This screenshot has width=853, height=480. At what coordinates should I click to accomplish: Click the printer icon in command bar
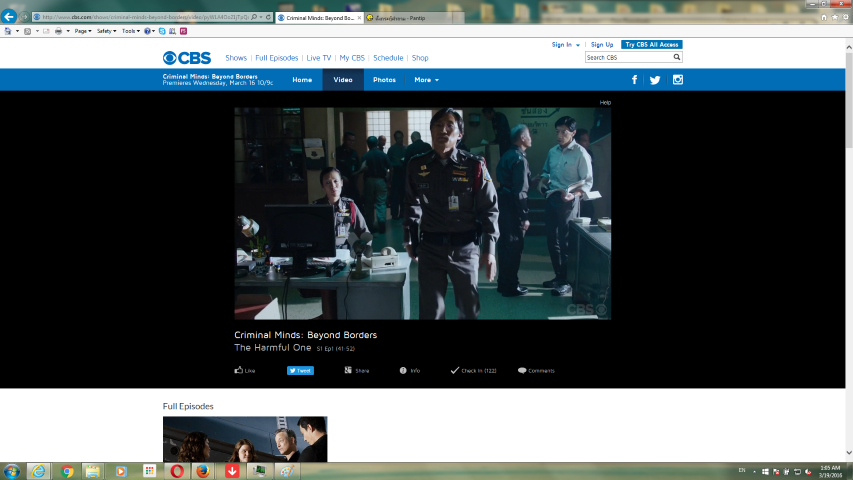click(x=58, y=31)
